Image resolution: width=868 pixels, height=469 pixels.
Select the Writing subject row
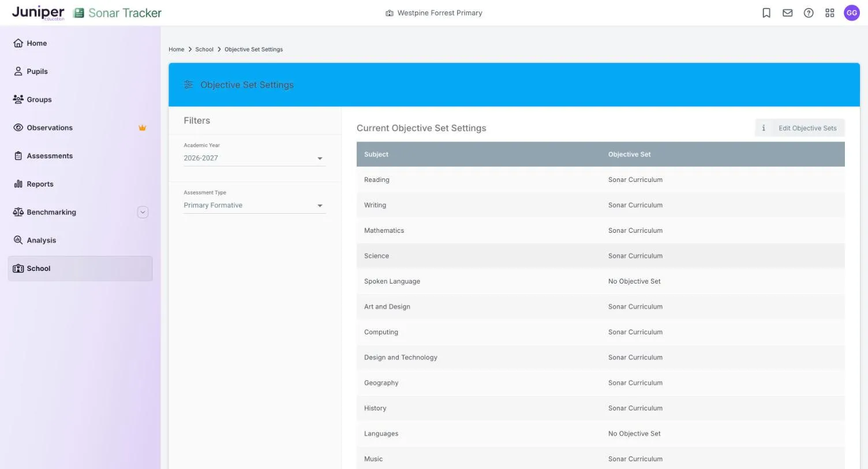click(601, 205)
